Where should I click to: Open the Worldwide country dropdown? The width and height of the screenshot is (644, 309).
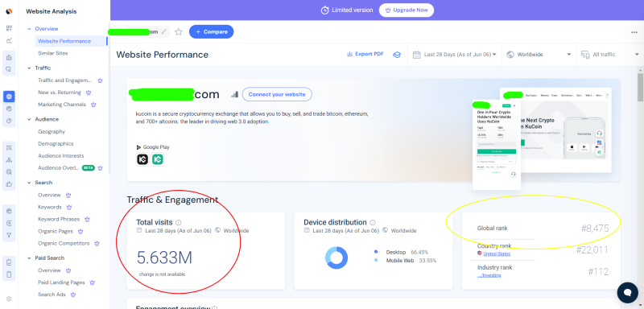coord(539,55)
